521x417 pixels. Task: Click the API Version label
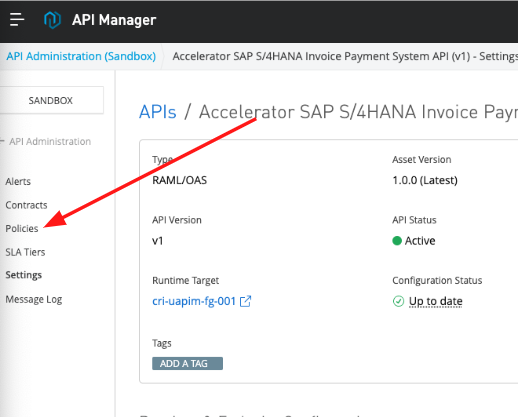(x=177, y=220)
